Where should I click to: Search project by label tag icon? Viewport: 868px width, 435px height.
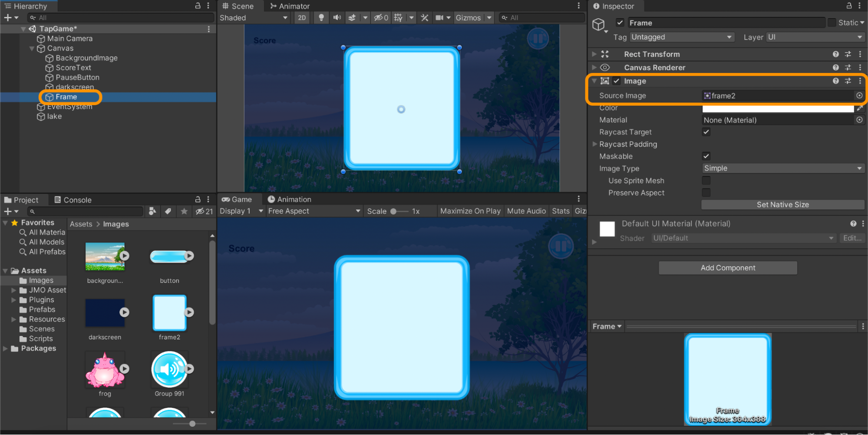pyautogui.click(x=168, y=211)
